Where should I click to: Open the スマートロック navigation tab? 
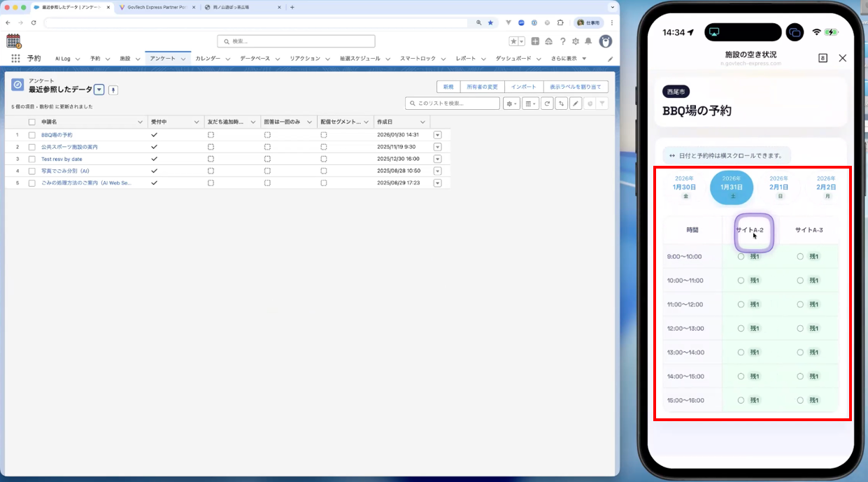click(x=418, y=59)
